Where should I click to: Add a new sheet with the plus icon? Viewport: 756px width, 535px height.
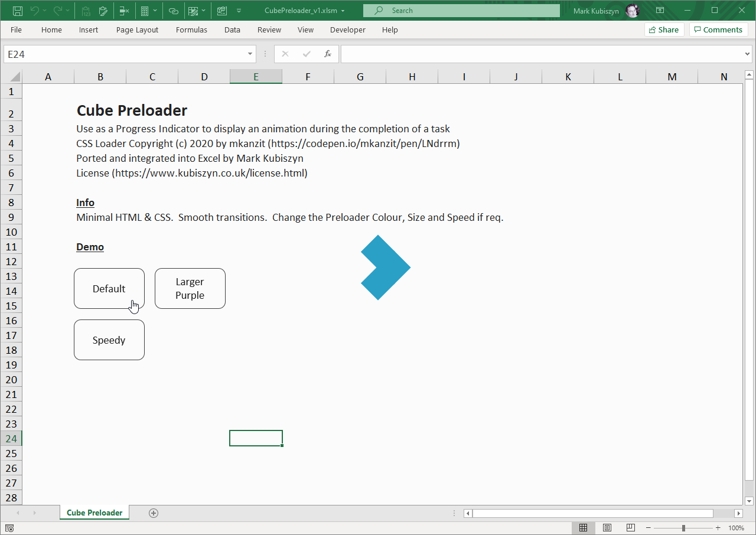[154, 513]
